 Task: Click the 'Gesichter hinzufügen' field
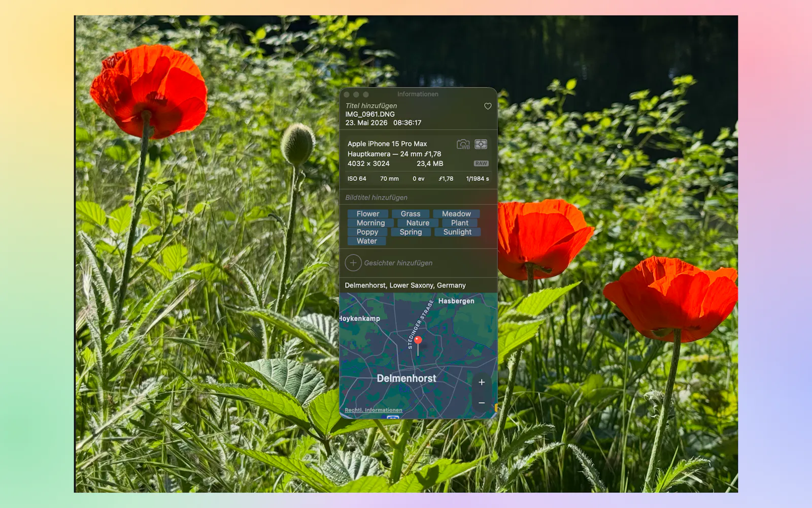click(x=398, y=263)
